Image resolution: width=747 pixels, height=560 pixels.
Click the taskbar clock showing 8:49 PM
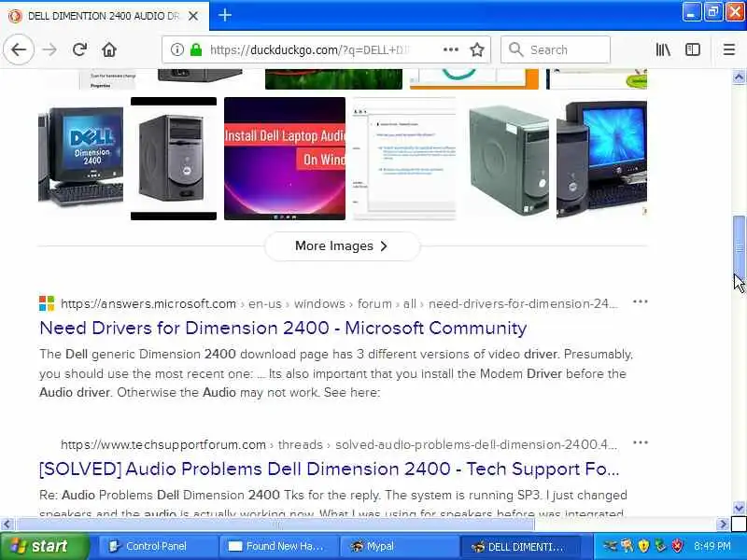pos(712,546)
